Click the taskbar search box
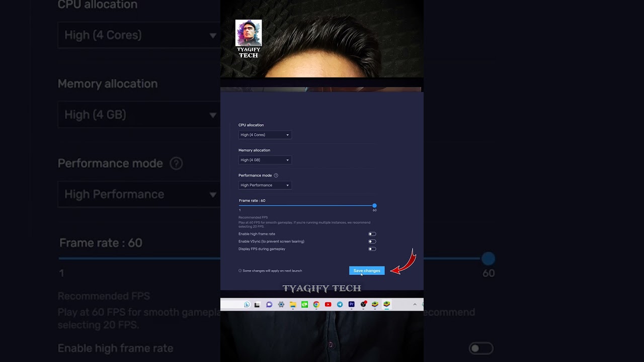The height and width of the screenshot is (362, 644). (235, 304)
